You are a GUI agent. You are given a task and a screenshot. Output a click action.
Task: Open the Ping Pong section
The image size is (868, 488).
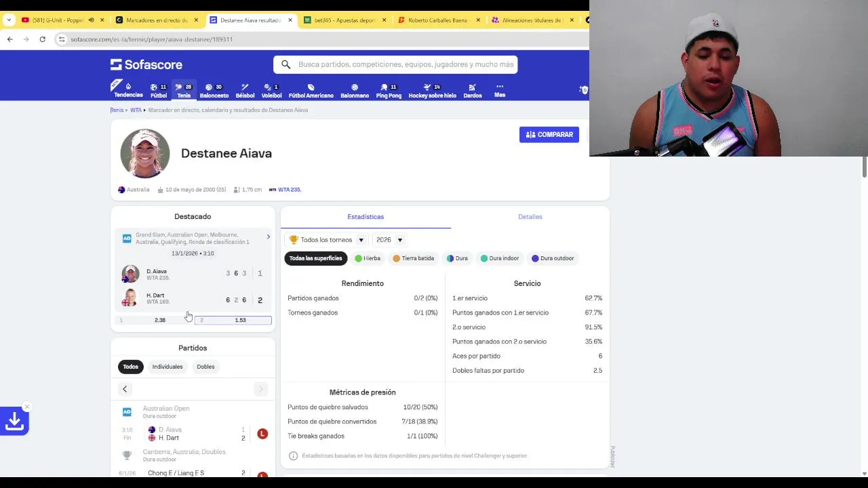coord(389,91)
